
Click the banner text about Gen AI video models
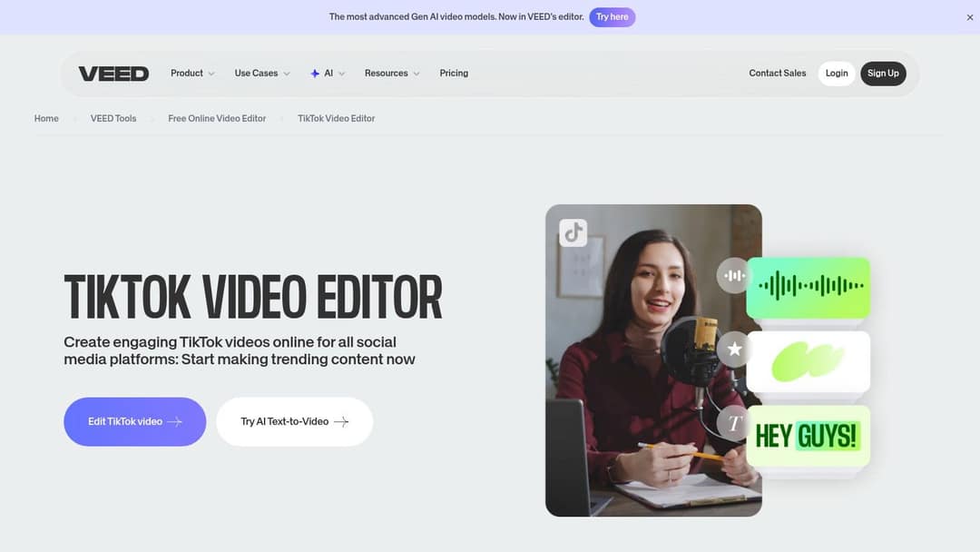click(456, 17)
